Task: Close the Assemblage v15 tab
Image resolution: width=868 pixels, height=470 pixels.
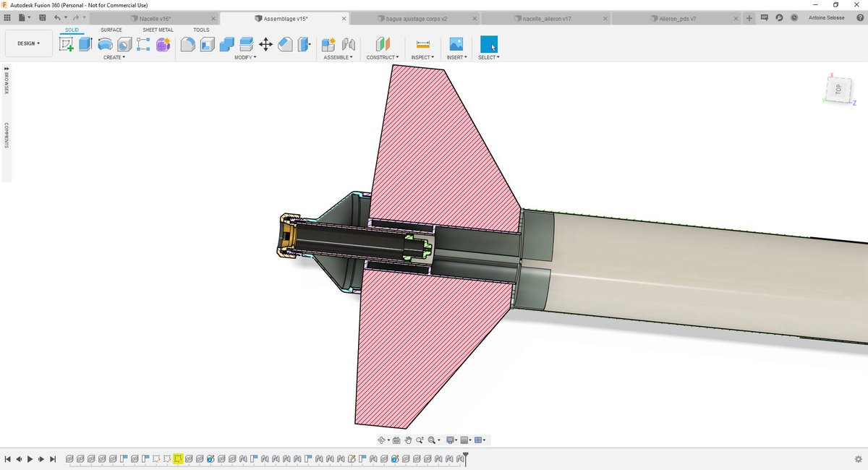Action: (344, 18)
